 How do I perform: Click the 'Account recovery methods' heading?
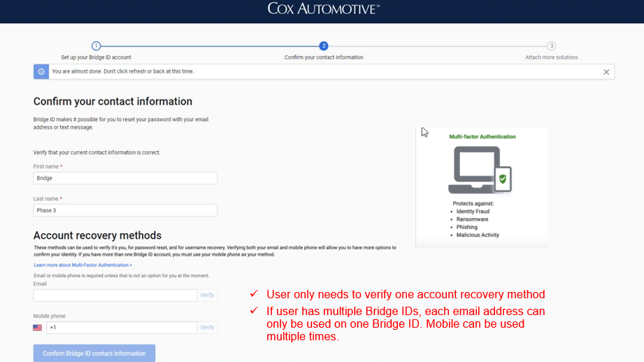pyautogui.click(x=97, y=235)
